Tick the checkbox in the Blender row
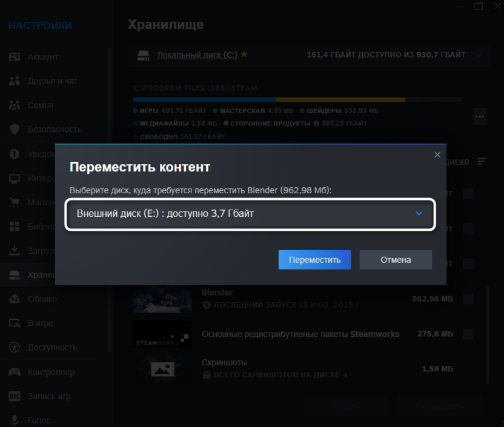This screenshot has width=504, height=427. [468, 299]
